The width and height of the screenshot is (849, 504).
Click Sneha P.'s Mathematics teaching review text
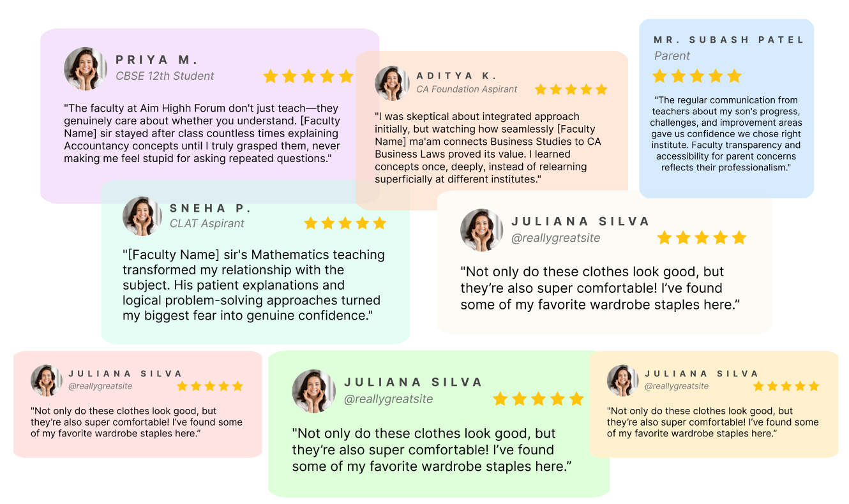pos(253,285)
